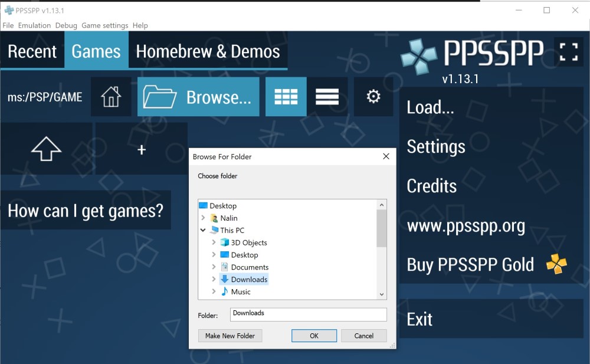Switch to the Homebrew & Demos tab
The height and width of the screenshot is (364, 590).
coord(208,51)
